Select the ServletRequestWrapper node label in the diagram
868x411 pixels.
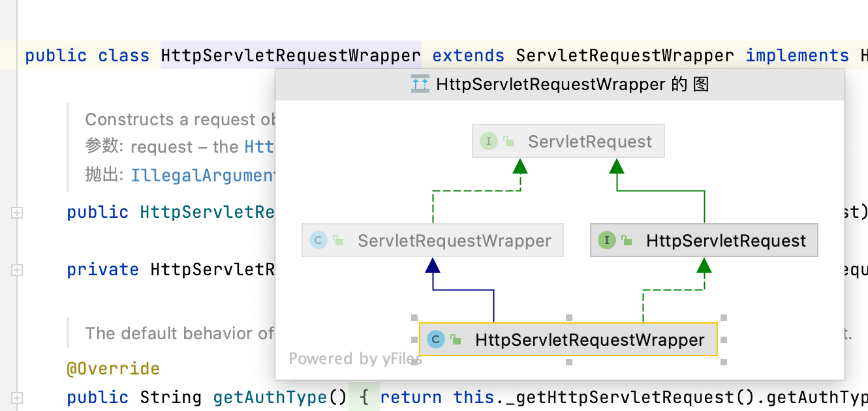(454, 241)
